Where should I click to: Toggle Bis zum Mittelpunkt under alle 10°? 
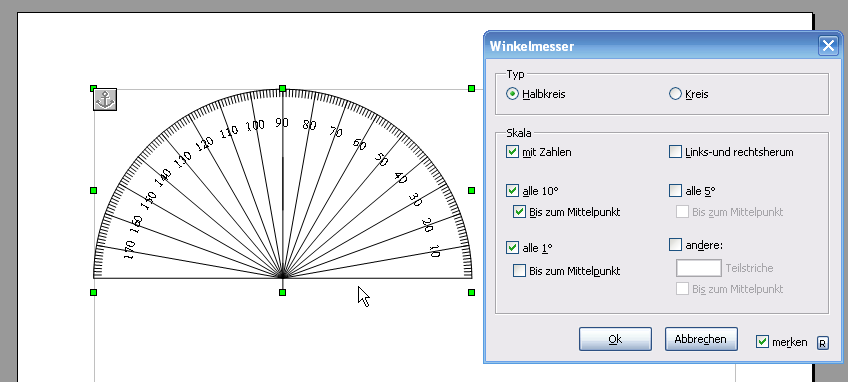(519, 212)
